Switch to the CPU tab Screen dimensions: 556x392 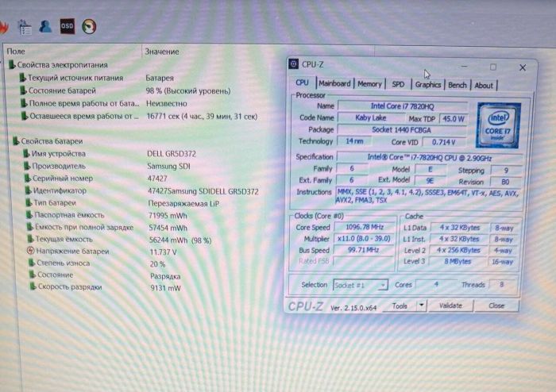coord(302,83)
